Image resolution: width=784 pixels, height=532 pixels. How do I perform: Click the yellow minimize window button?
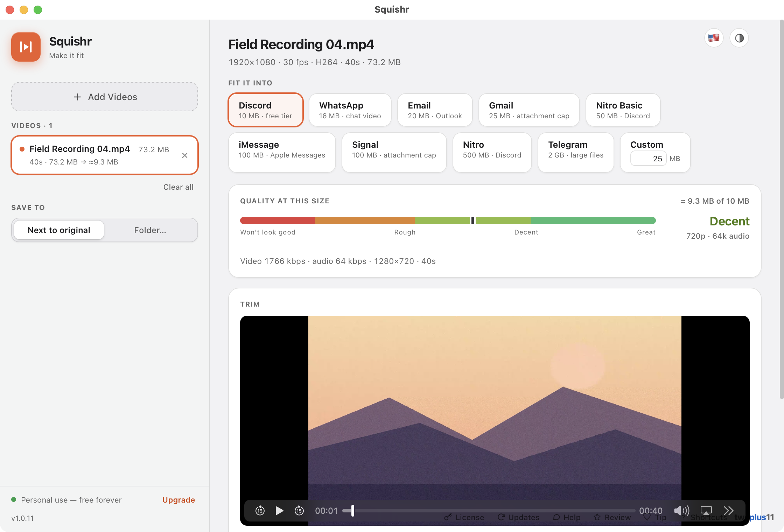click(x=24, y=10)
